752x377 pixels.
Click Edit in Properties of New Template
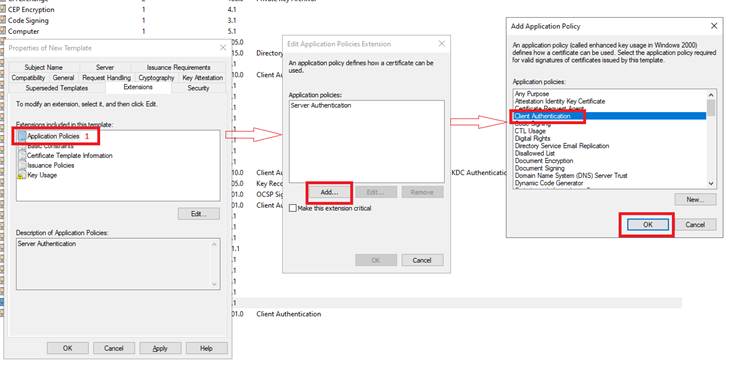pos(199,213)
